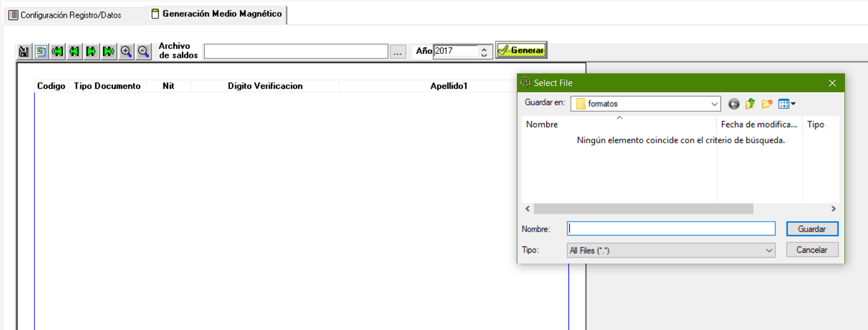Image resolution: width=868 pixels, height=330 pixels.
Task: Select the Generación Medio Magnético tab
Action: coord(216,14)
